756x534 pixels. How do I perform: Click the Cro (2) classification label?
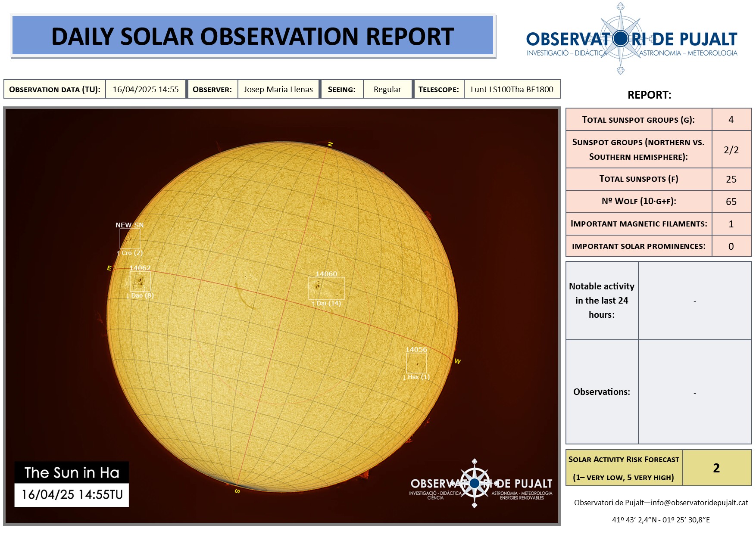(x=129, y=253)
